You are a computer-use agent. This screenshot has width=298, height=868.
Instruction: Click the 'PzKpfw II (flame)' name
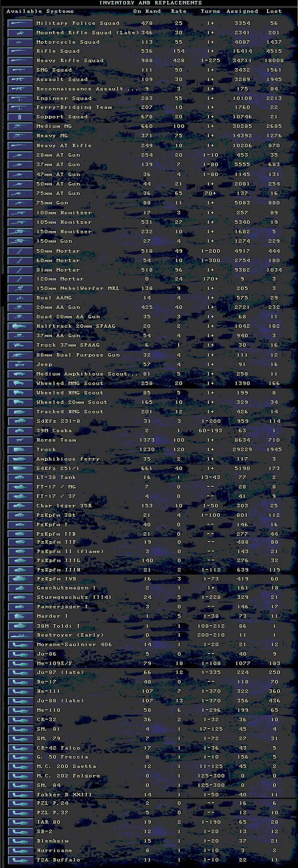(70, 552)
